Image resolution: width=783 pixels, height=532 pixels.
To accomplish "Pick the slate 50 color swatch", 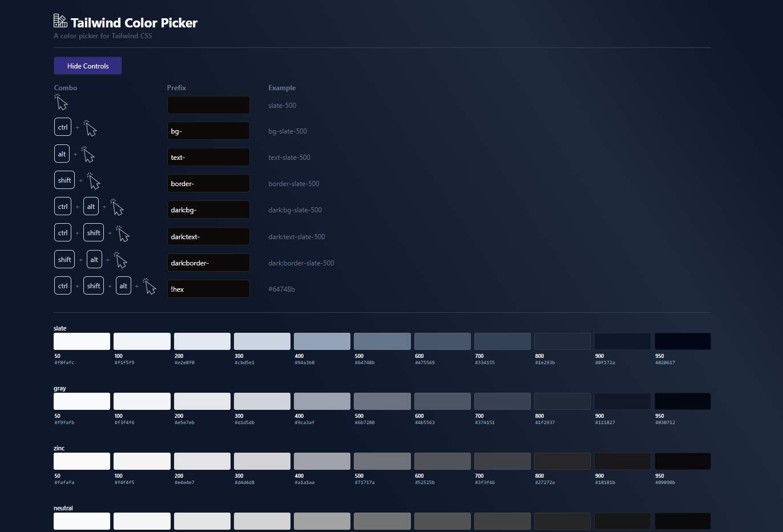I will (x=82, y=341).
